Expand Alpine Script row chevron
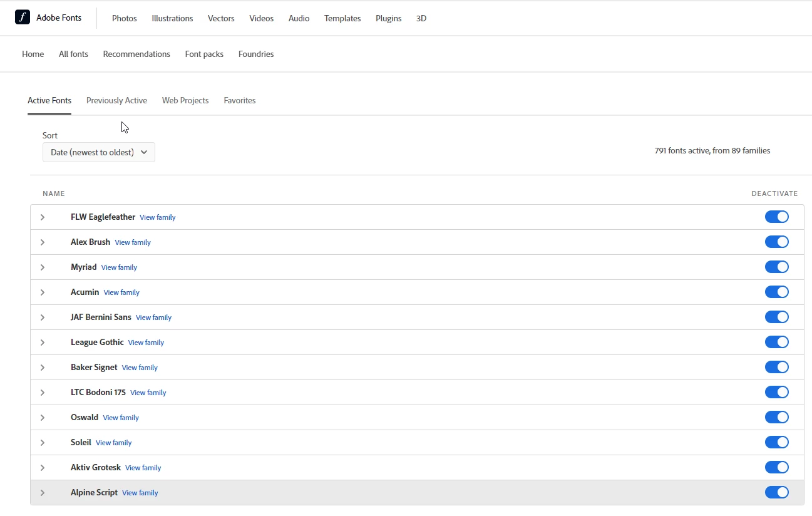 (x=43, y=493)
